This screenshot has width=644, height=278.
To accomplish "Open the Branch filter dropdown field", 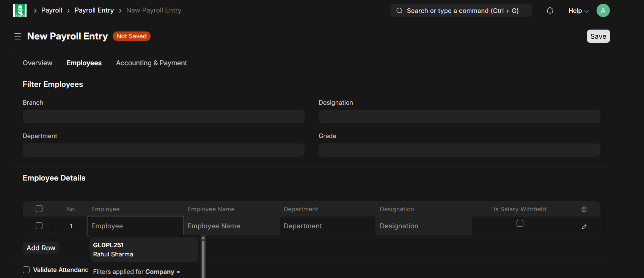I will click(x=163, y=117).
